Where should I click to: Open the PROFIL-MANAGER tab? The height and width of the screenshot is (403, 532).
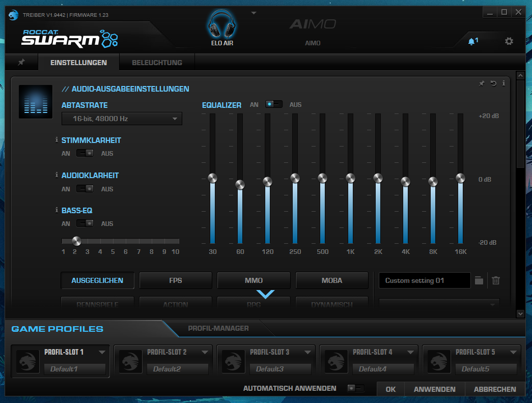[218, 328]
